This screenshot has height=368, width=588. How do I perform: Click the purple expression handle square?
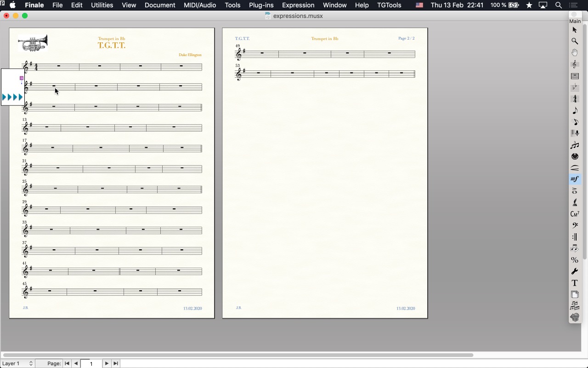pyautogui.click(x=22, y=78)
